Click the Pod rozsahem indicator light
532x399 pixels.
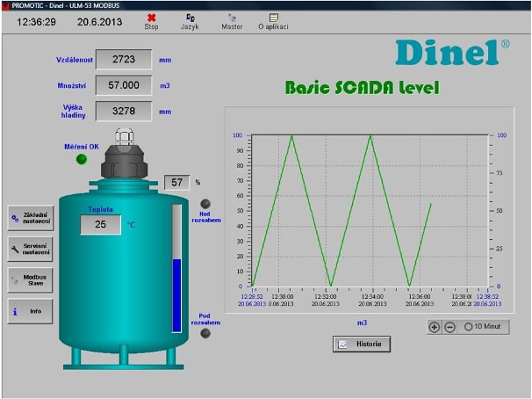pyautogui.click(x=205, y=333)
